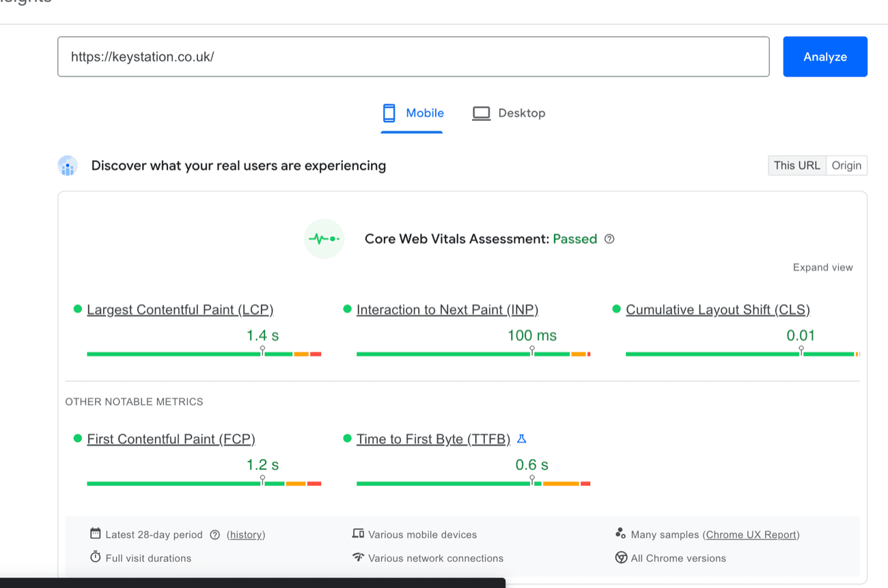The height and width of the screenshot is (588, 888).
Task: Click the INP value 100 ms
Action: pyautogui.click(x=532, y=335)
